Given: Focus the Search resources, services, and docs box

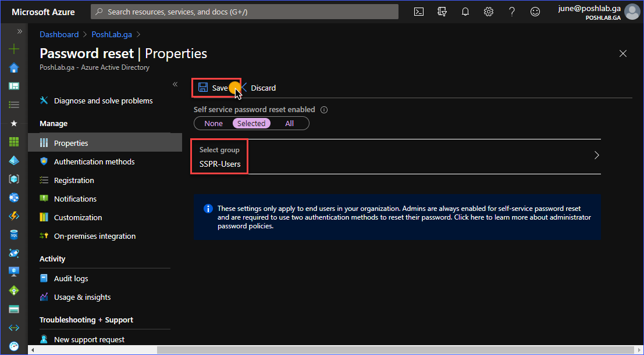Looking at the screenshot, I should pos(244,12).
